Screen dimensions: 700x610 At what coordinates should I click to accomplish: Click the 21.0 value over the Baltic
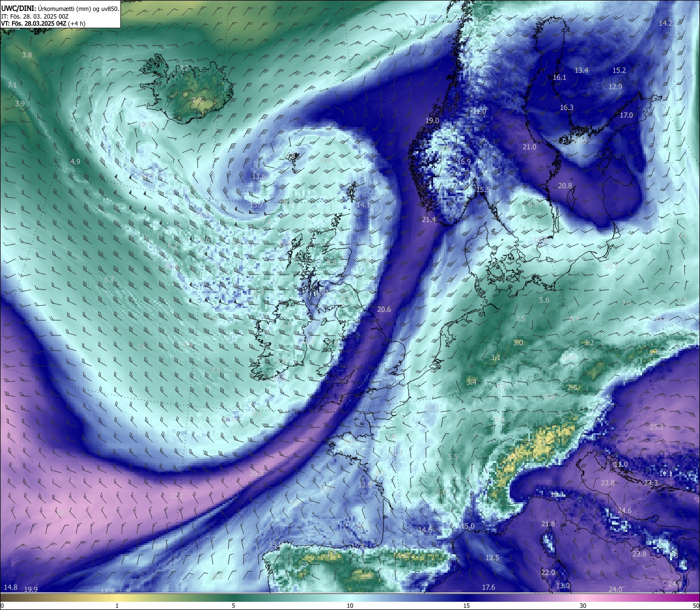(529, 147)
